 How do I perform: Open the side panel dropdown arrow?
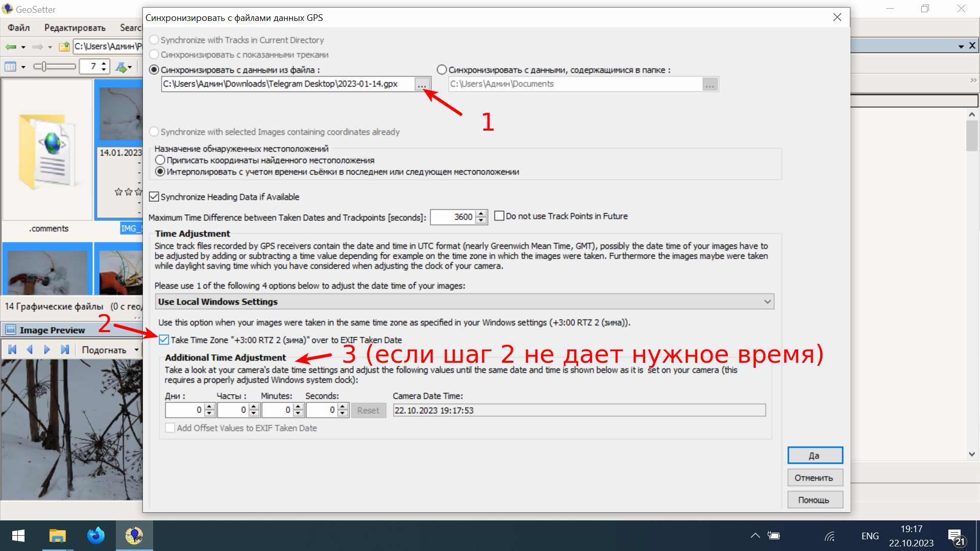coord(961,46)
